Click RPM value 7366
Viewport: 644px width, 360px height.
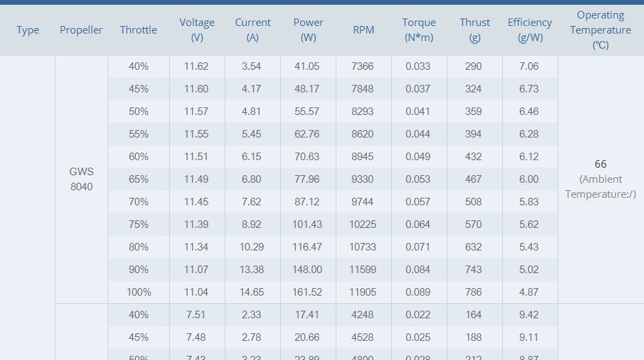(x=362, y=66)
